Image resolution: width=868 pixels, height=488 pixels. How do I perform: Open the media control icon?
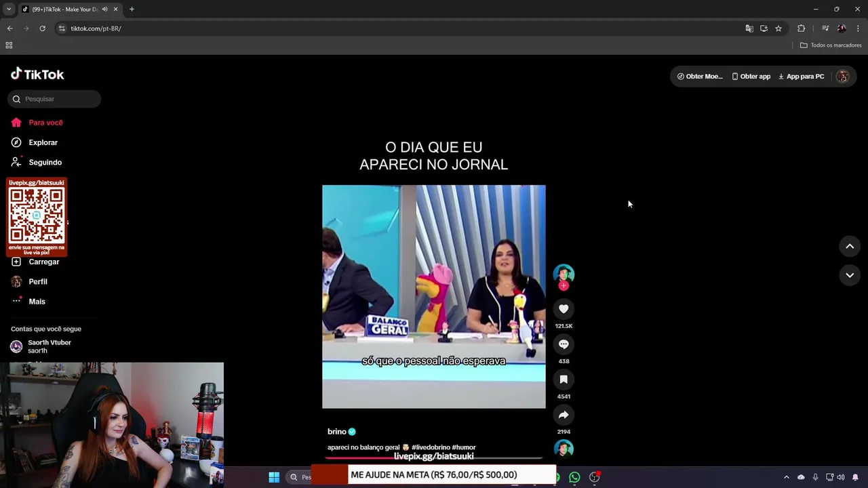point(825,28)
